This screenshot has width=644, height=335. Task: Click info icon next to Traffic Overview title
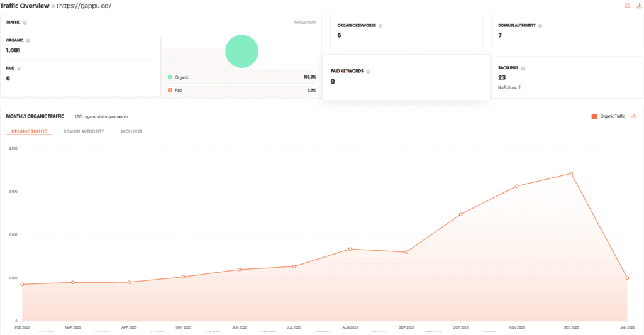coord(53,6)
